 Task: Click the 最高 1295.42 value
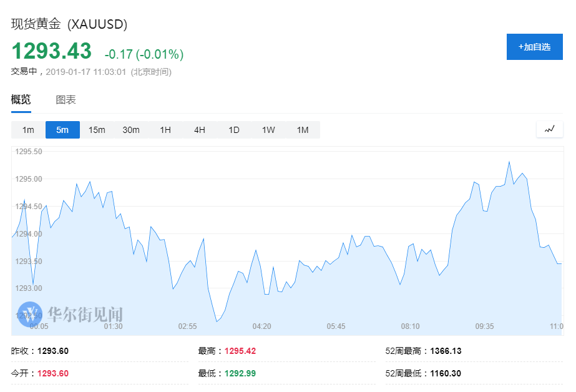click(242, 351)
